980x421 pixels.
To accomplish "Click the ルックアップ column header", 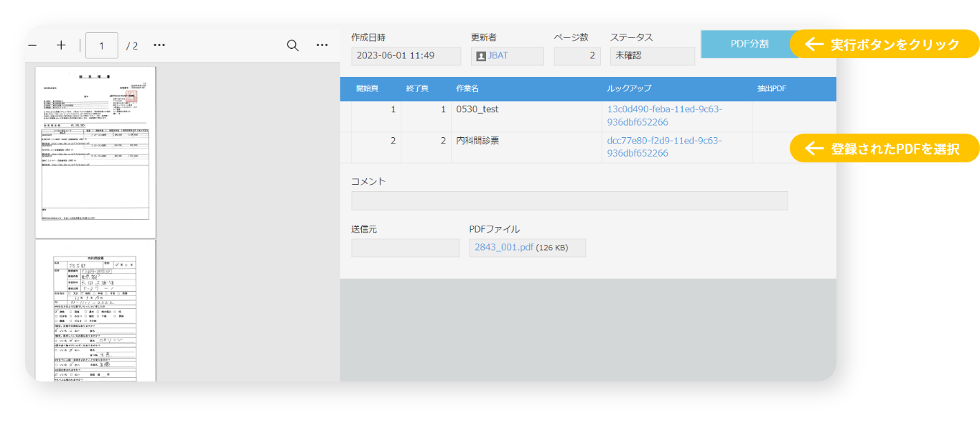I will [629, 88].
